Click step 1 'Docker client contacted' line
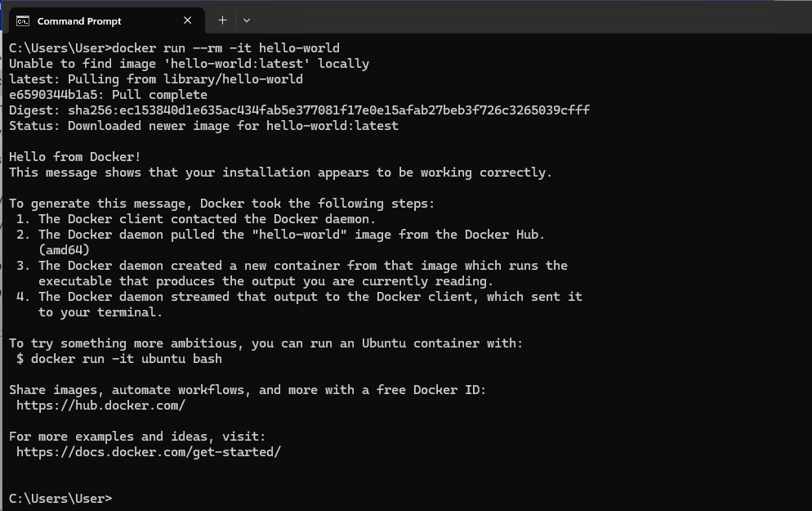Viewport: 812px width, 511px height. [207, 219]
